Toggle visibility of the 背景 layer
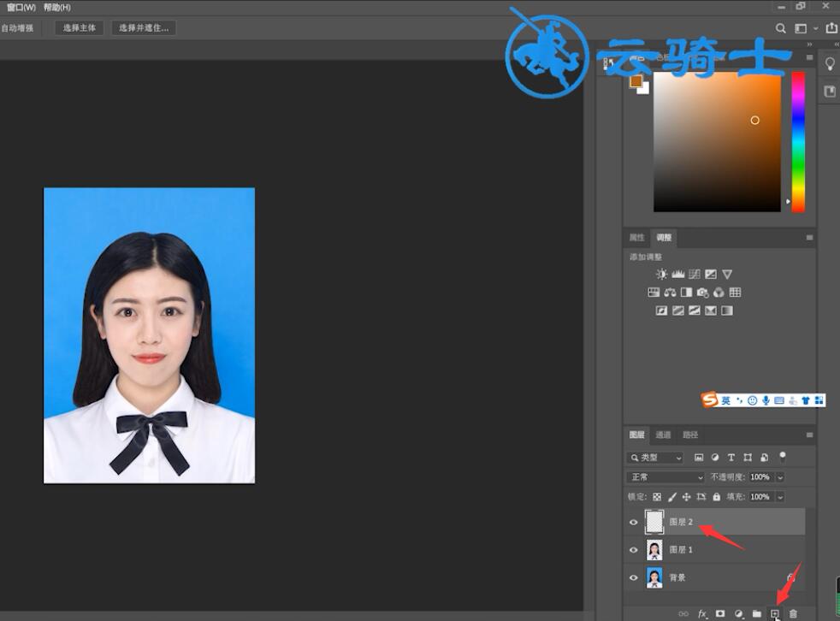Screen dimensions: 840x621 (x=633, y=577)
